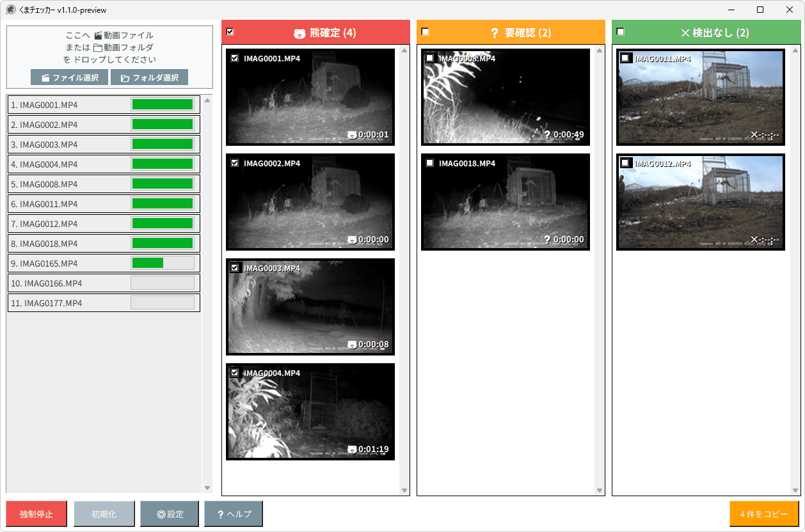805x532 pixels.
Task: Click bear timestamp icon on IMAG0004.MP4 thumbnail
Action: [x=352, y=450]
